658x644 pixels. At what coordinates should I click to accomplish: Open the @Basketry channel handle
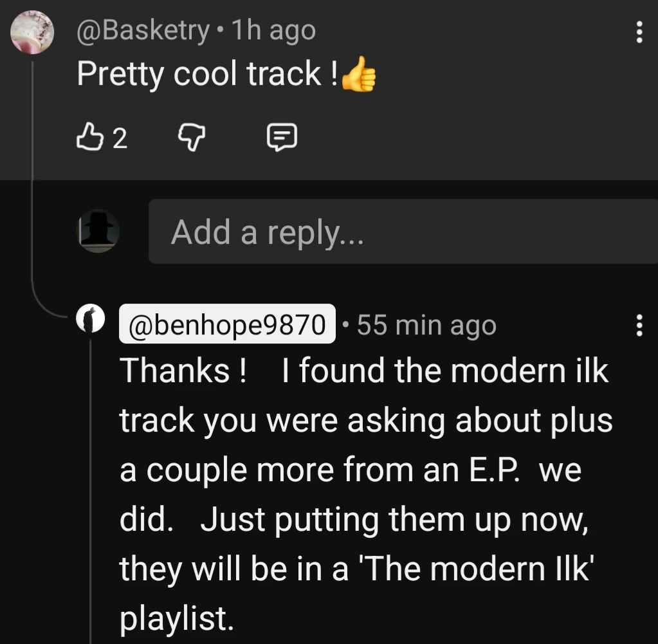point(143,30)
